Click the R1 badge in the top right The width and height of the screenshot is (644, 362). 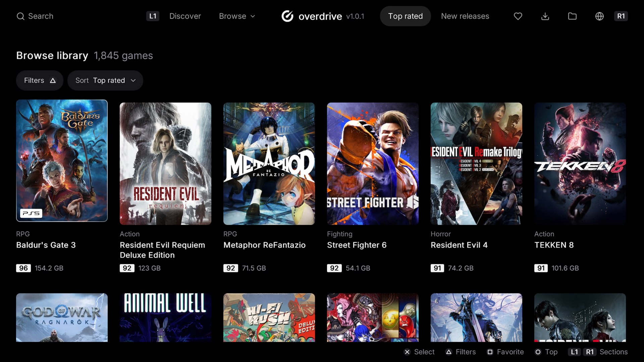621,16
